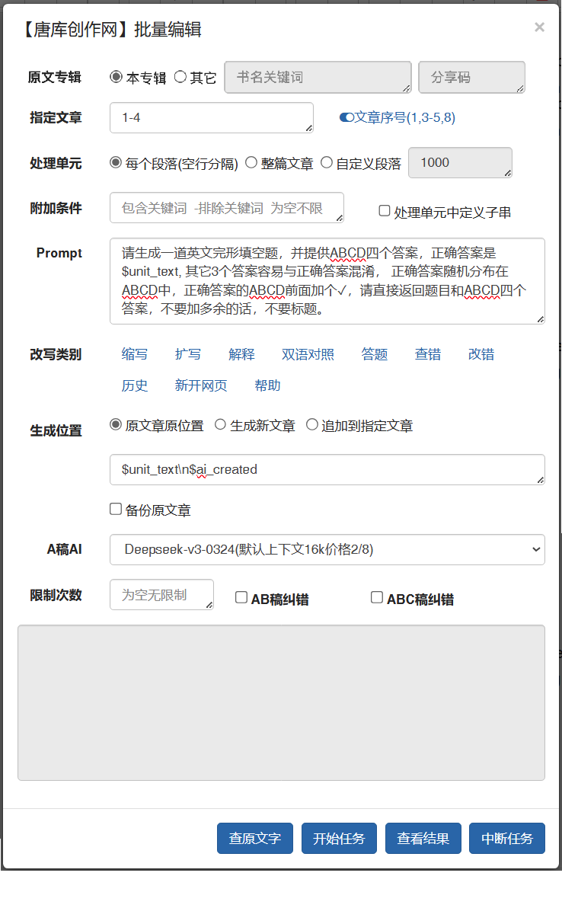Enable the AB稿纠错 checkbox
This screenshot has width=562, height=924.
(241, 598)
